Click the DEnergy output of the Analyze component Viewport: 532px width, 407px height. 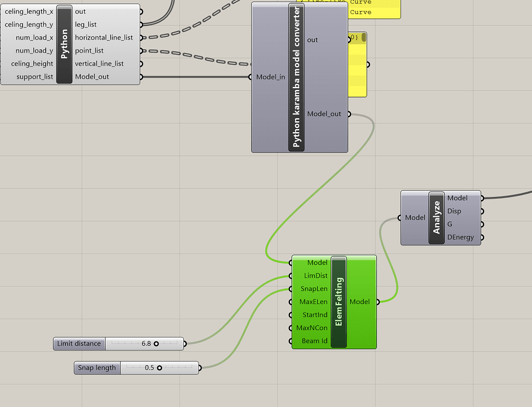[482, 237]
